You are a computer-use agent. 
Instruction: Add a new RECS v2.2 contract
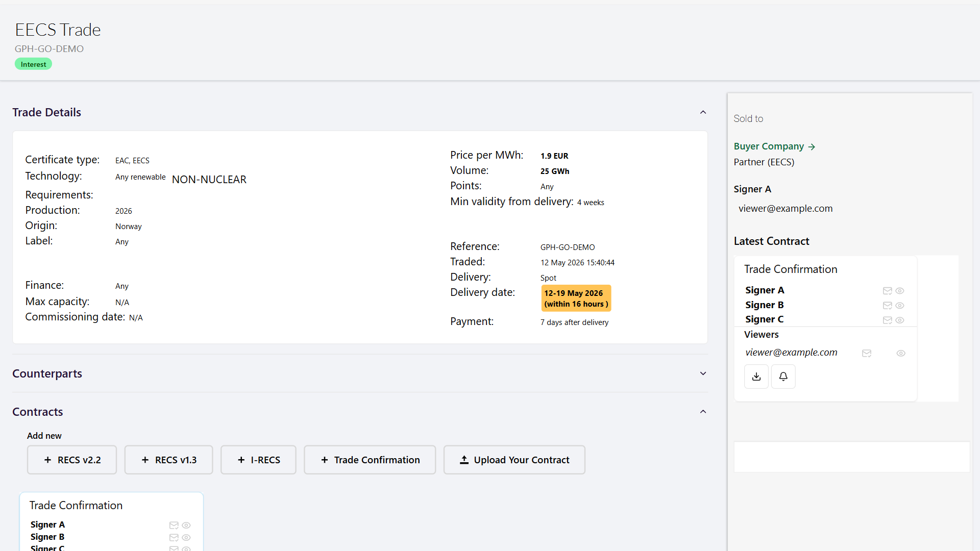[72, 460]
